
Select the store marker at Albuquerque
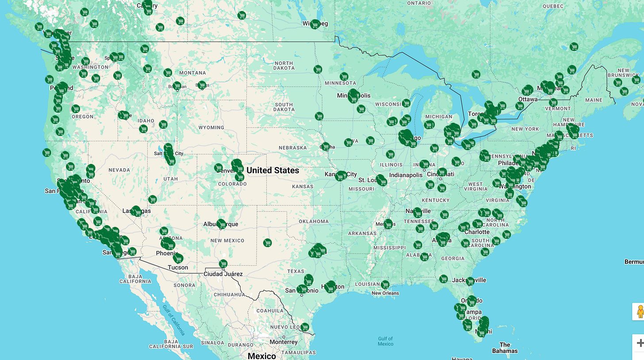click(221, 224)
